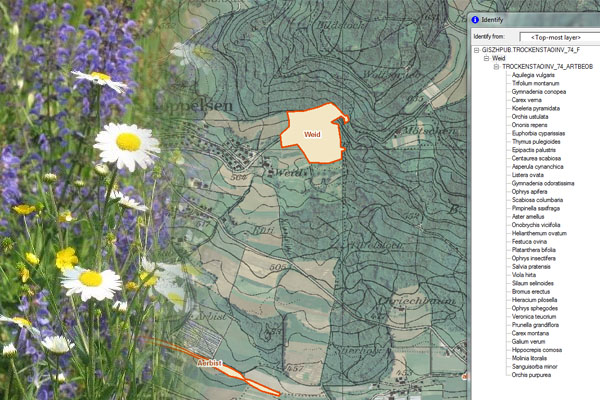Collapse the Weid tree node
Screen dimensions: 600x400
pos(486,58)
